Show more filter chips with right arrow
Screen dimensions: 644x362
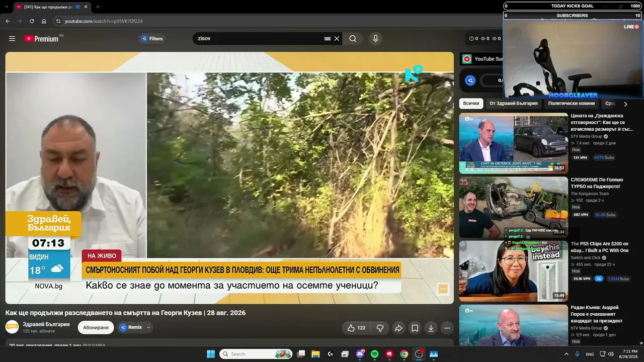625,104
